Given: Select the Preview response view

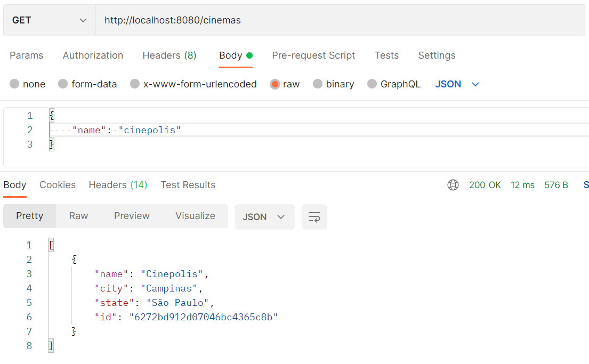Looking at the screenshot, I should [132, 216].
